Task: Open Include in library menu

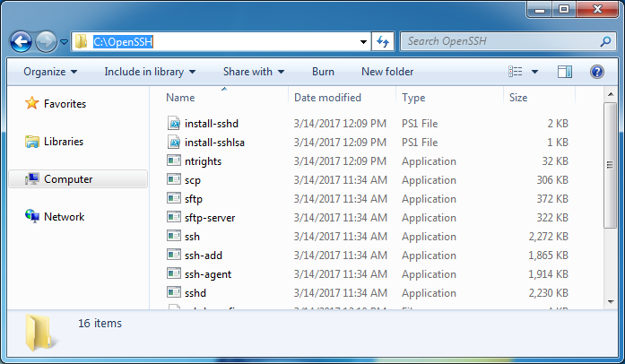Action: click(x=150, y=72)
